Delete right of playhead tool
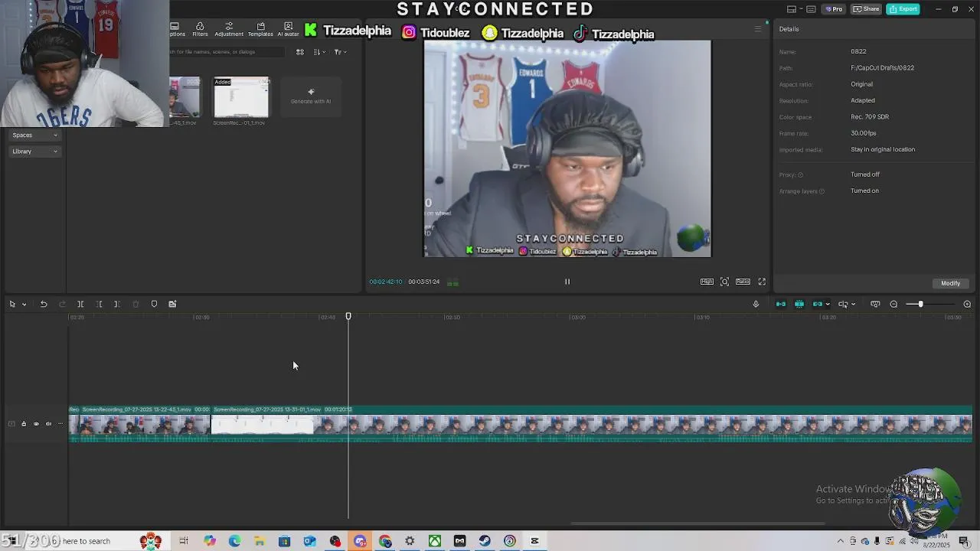 (117, 305)
